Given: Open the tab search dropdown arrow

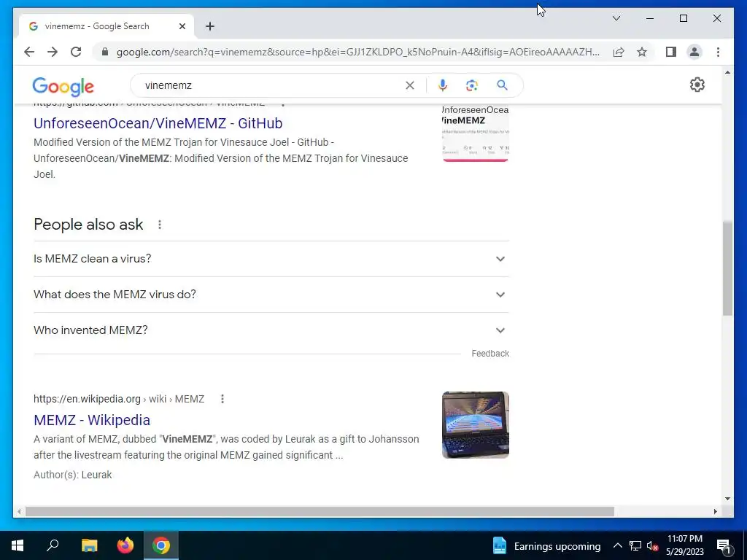Looking at the screenshot, I should [x=616, y=18].
